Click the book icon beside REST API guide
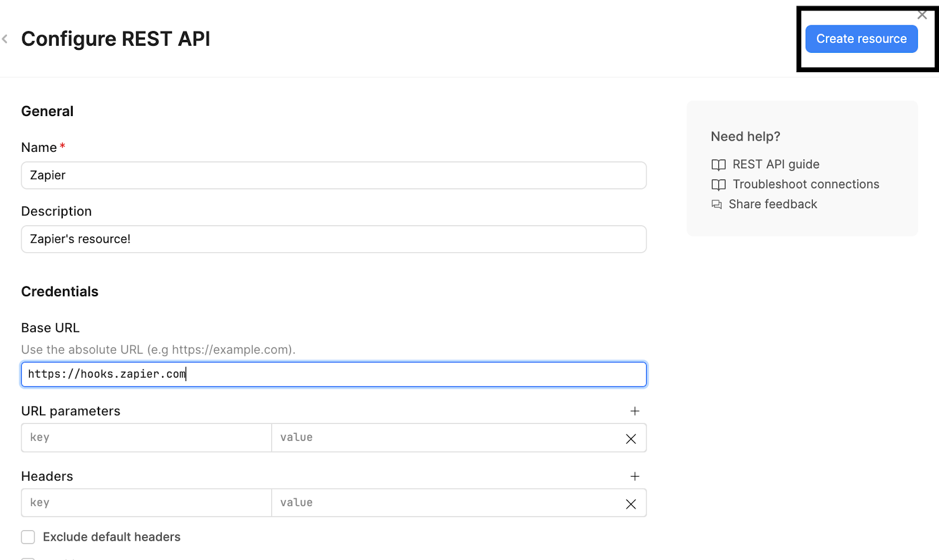939x560 pixels. pyautogui.click(x=718, y=165)
